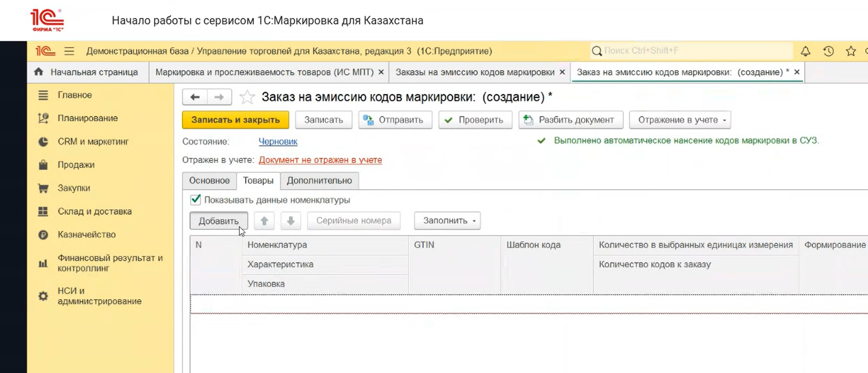Image resolution: width=868 pixels, height=373 pixels.
Task: Close the Маркировка и прослеживаемость tab
Action: click(381, 72)
